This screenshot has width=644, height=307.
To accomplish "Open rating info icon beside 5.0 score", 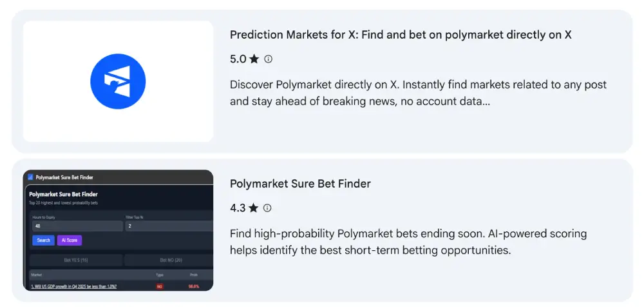I will (268, 59).
